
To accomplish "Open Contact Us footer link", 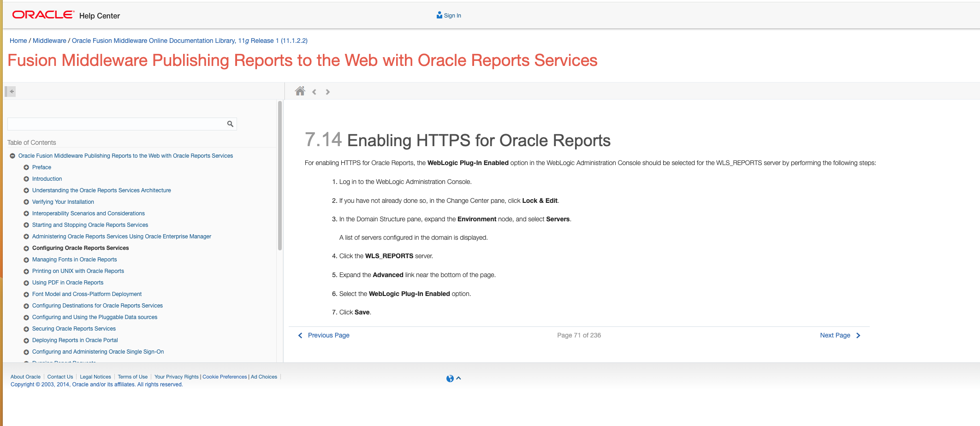I will coord(60,377).
